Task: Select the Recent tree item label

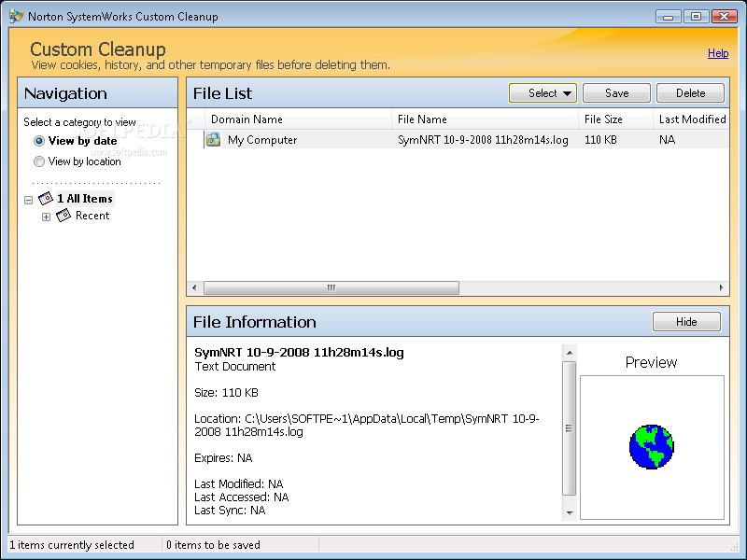Action: click(92, 216)
